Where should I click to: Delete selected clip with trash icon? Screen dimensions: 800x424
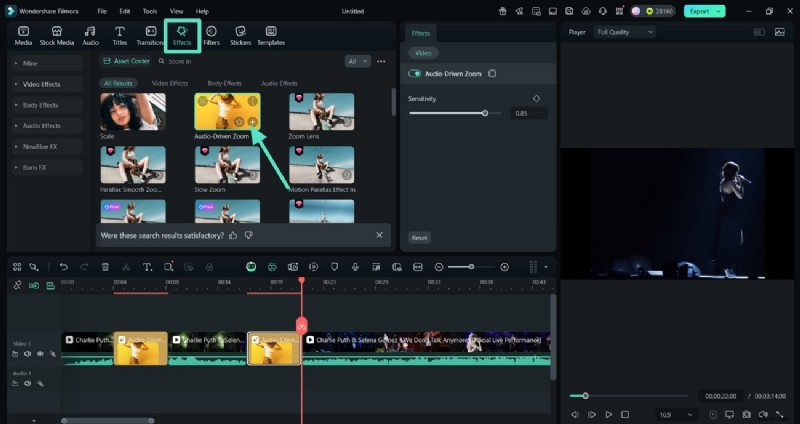pyautogui.click(x=105, y=267)
